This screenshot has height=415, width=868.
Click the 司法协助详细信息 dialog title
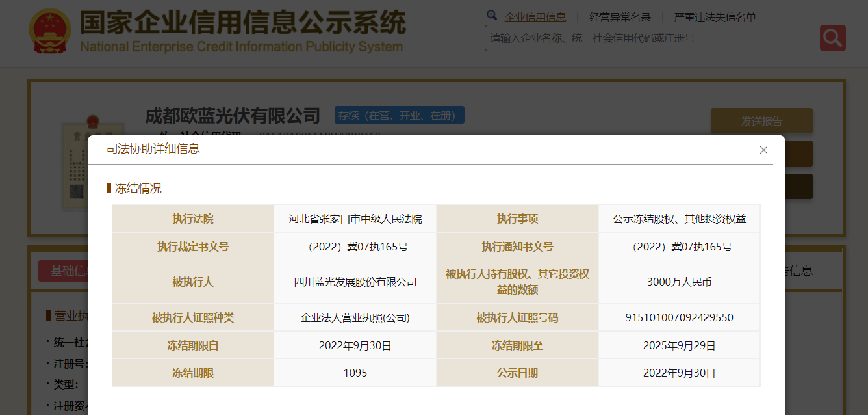pos(153,149)
